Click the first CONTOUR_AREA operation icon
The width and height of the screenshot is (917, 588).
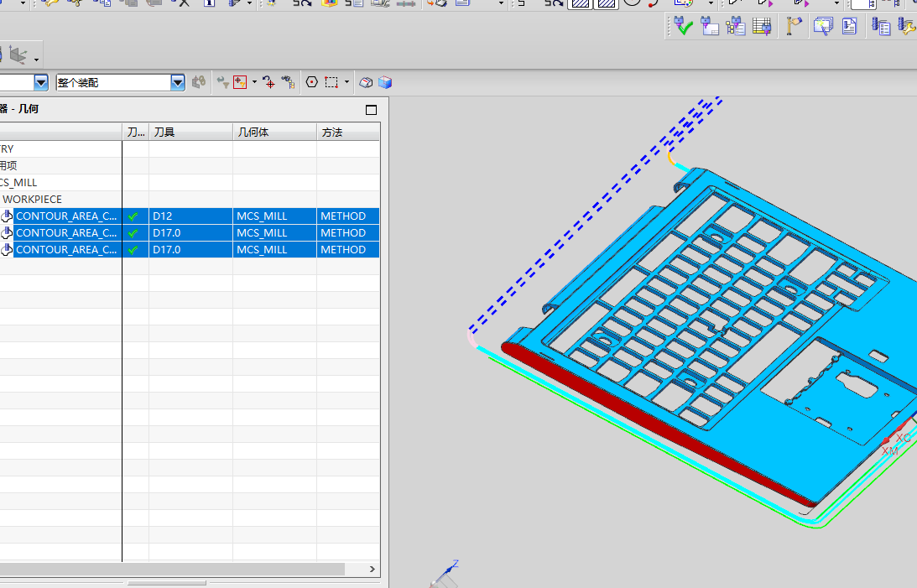7,216
